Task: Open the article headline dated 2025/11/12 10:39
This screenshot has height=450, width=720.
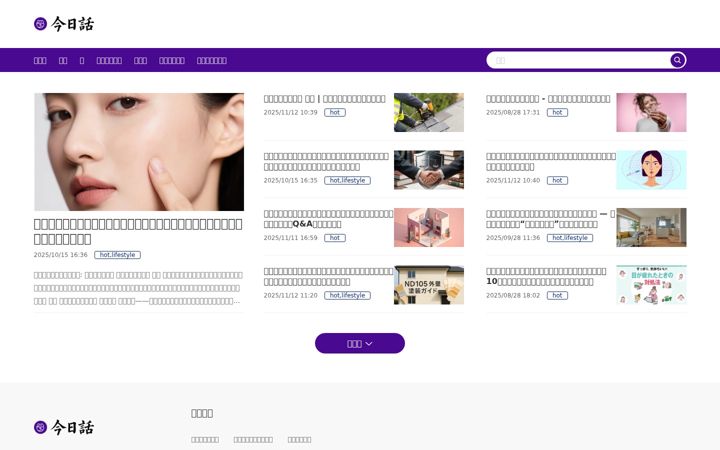Action: [x=325, y=99]
